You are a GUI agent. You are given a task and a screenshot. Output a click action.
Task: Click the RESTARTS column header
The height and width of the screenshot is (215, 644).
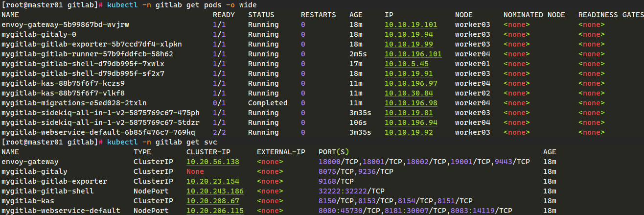click(x=319, y=15)
